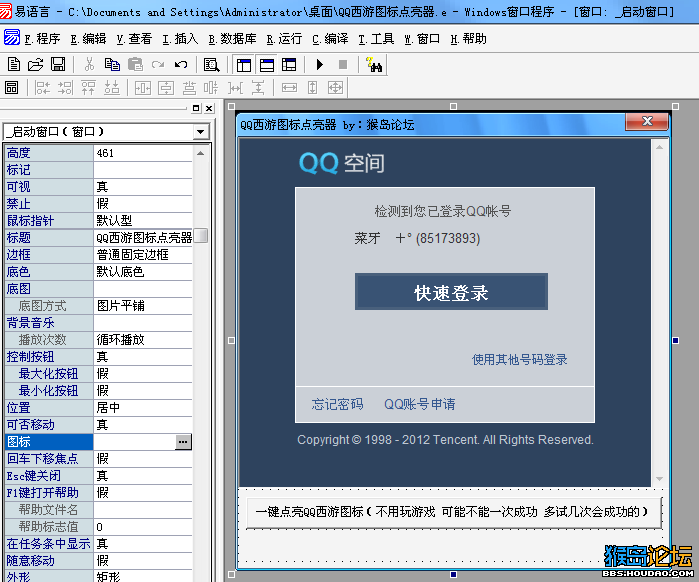This screenshot has width=699, height=582.
Task: Click the Undo arrow icon
Action: tap(181, 65)
